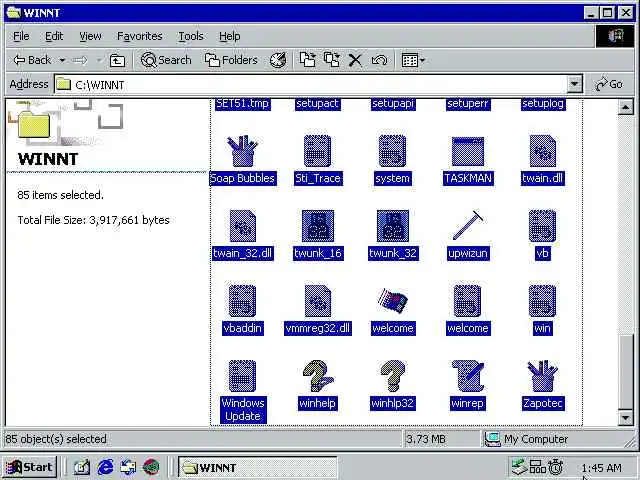
Task: Select the Sti_Trace file icon
Action: click(318, 151)
